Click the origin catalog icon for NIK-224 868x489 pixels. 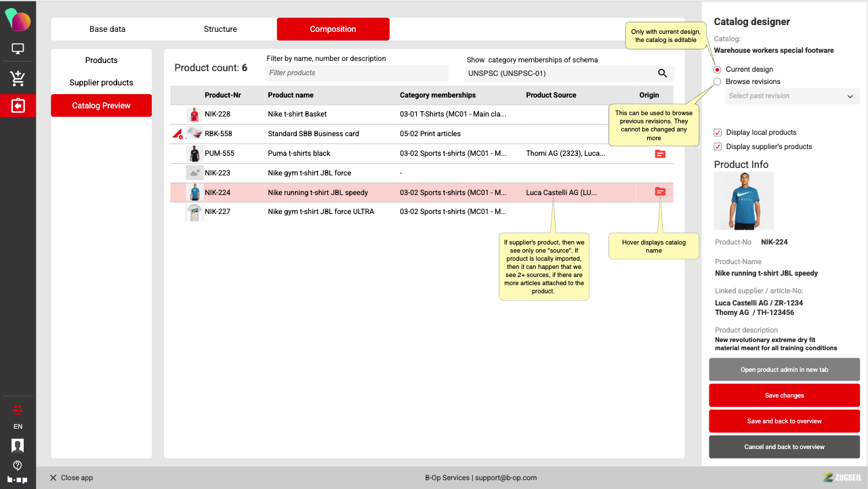[660, 192]
